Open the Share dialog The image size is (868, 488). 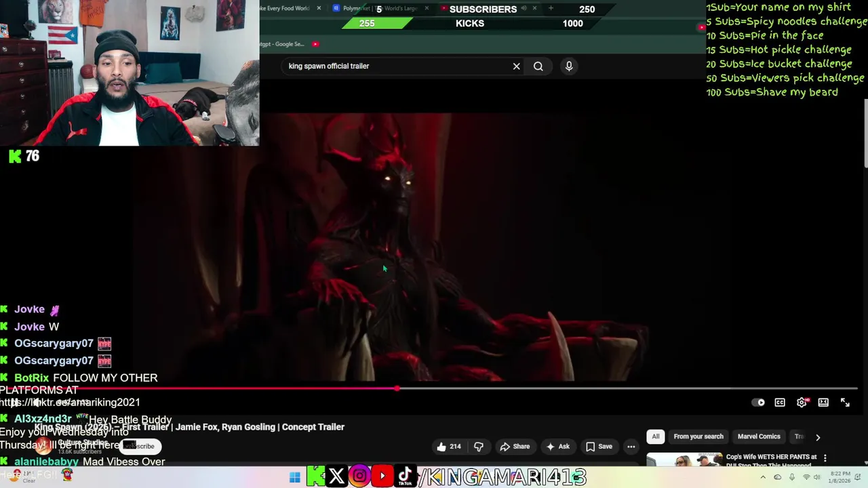click(x=515, y=447)
